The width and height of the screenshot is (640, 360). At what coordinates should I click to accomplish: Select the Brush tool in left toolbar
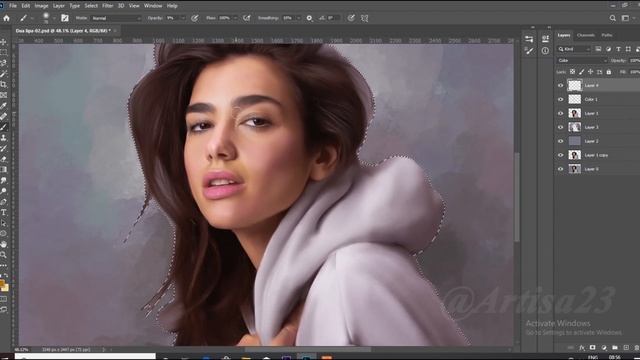(x=4, y=127)
